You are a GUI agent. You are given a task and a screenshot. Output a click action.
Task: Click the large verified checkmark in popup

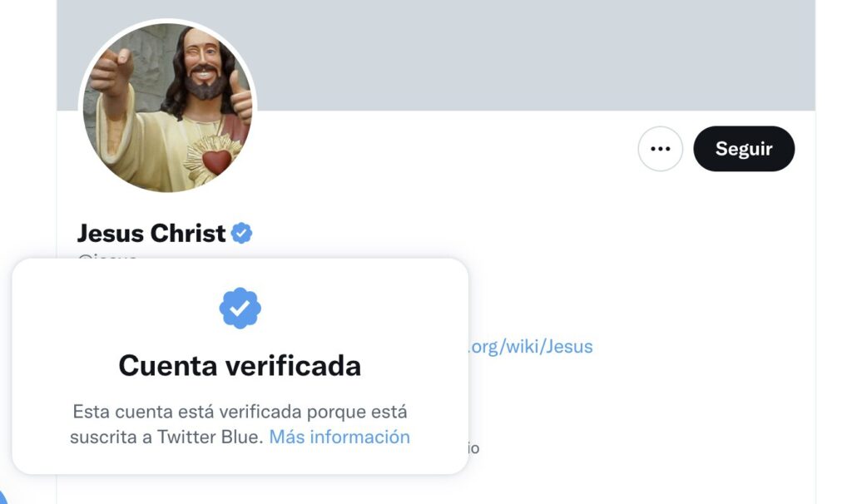click(x=240, y=309)
